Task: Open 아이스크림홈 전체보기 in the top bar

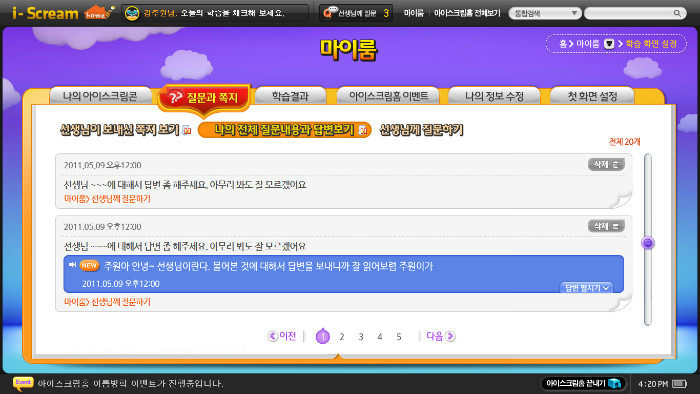Action: (467, 13)
